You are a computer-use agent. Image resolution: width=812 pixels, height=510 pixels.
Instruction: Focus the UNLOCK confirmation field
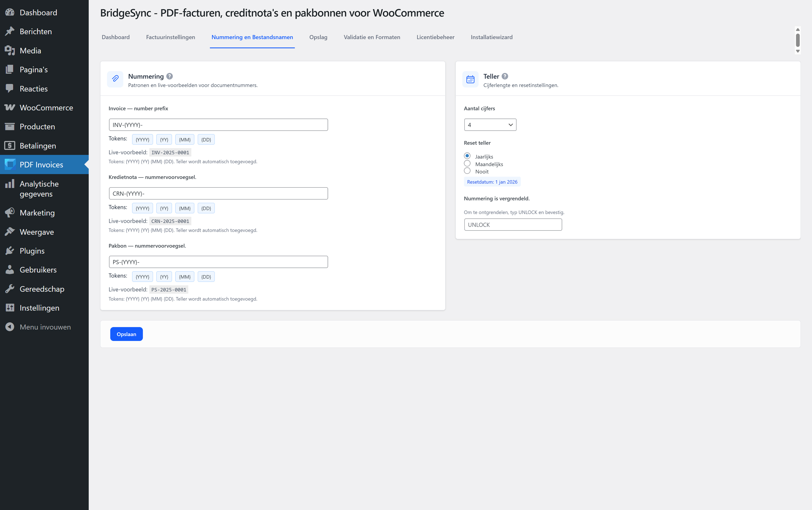513,225
